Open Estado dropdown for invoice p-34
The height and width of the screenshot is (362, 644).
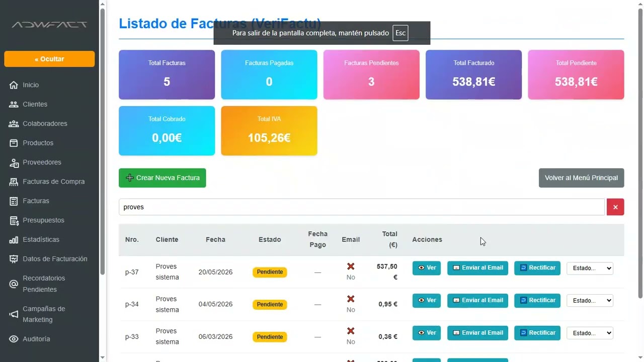coord(590,301)
